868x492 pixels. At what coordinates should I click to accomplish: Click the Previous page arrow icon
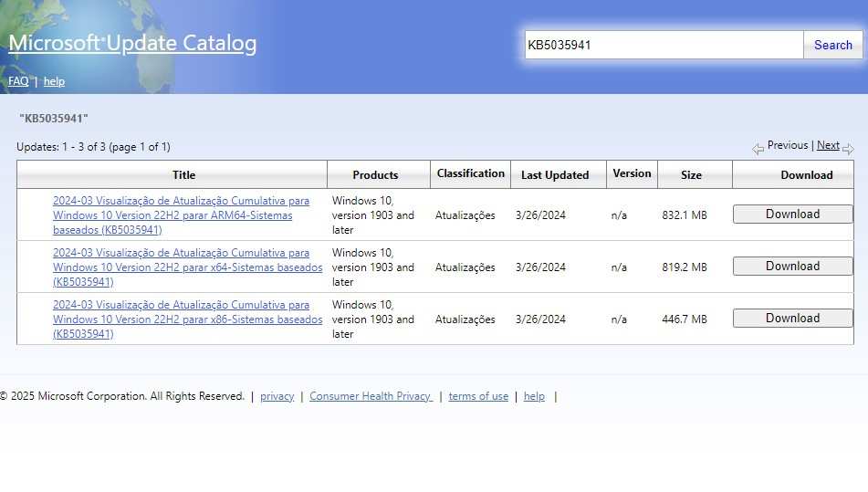coord(758,149)
